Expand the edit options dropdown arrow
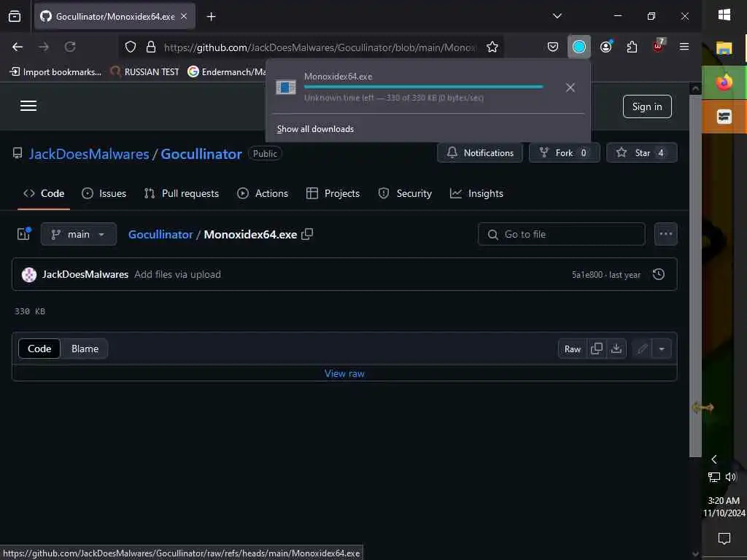The height and width of the screenshot is (560, 747). [x=662, y=349]
